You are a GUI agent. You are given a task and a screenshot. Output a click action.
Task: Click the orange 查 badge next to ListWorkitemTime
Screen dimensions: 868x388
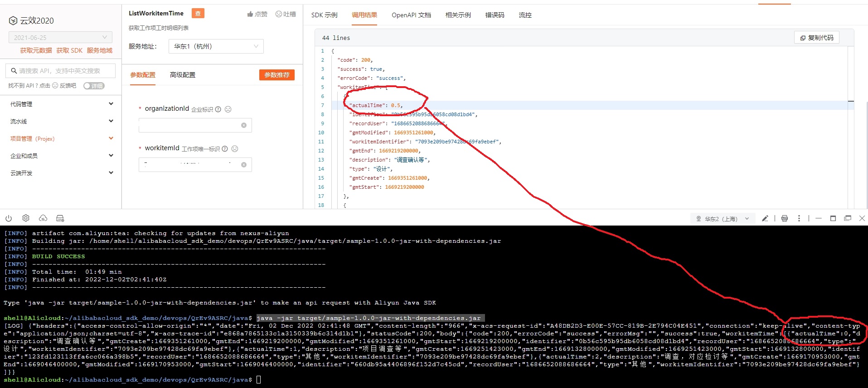198,13
